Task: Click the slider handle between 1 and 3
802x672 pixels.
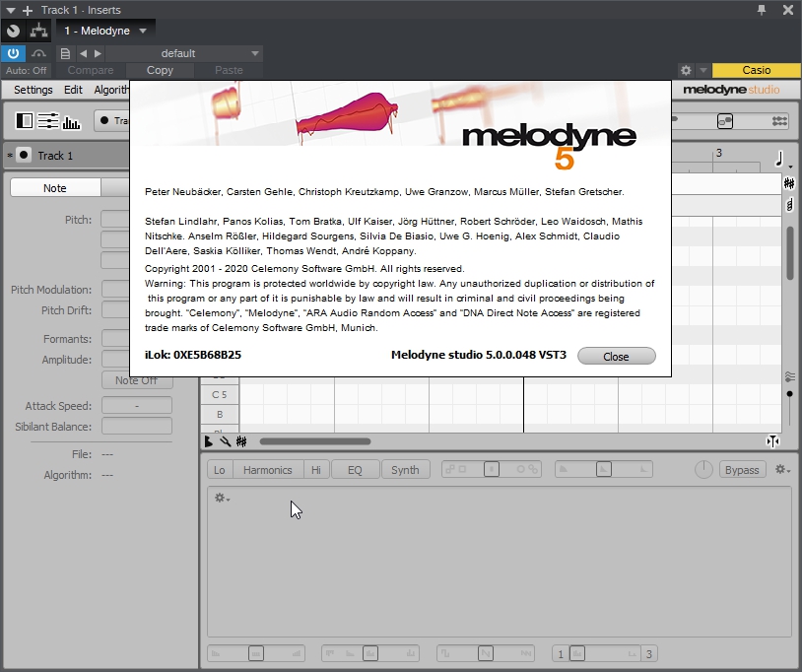Action: pos(577,653)
